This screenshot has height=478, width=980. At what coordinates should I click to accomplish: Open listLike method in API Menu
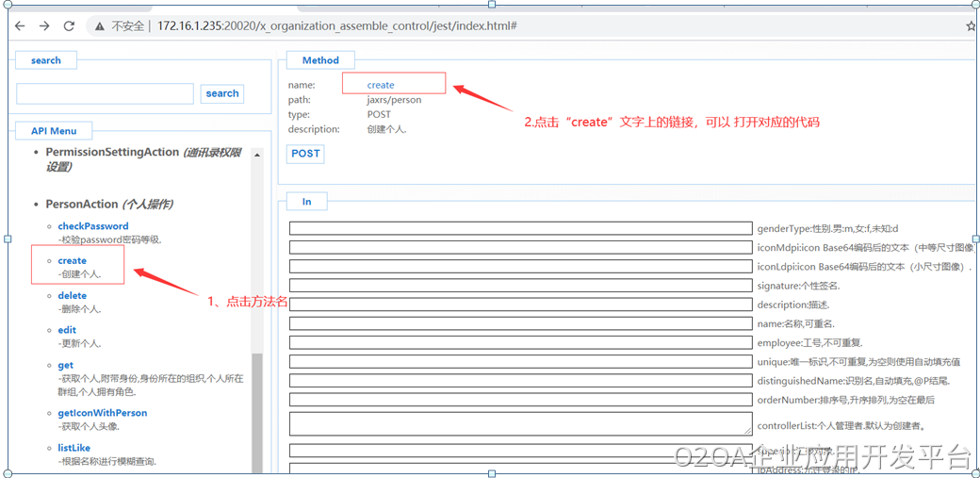73,448
